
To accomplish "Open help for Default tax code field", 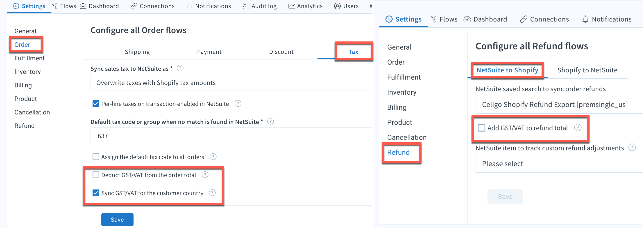I will (270, 121).
